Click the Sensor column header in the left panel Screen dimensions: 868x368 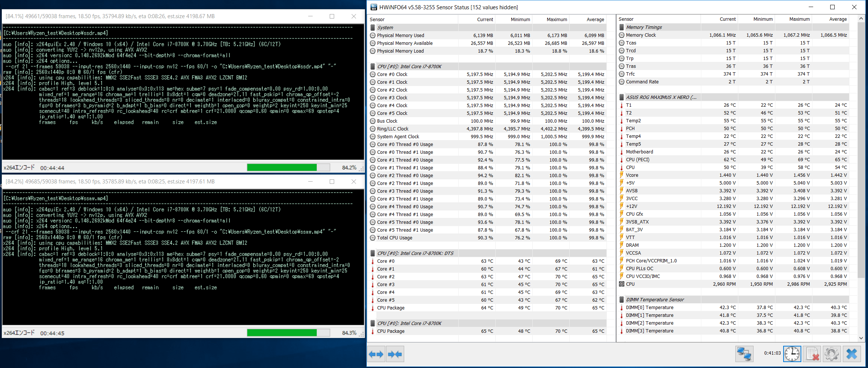click(x=377, y=20)
